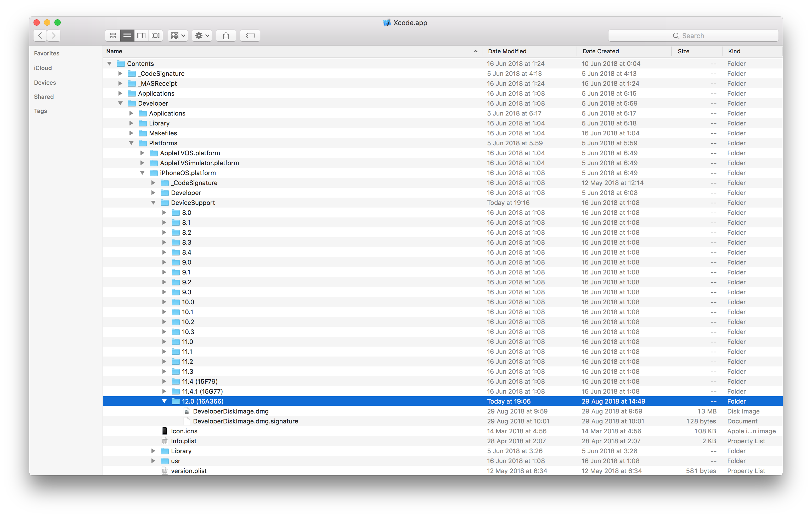Click '12 May 2018 at 12:14' created date
This screenshot has height=517, width=812.
612,183
